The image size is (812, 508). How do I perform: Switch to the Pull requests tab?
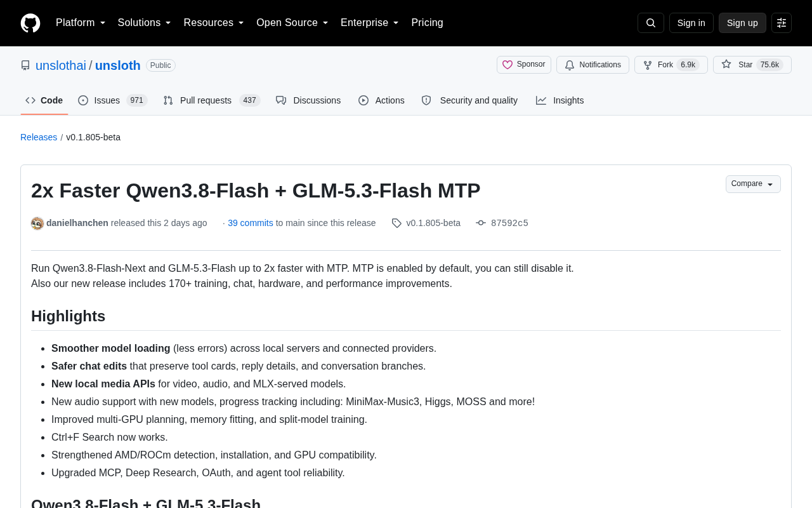pos(211,100)
